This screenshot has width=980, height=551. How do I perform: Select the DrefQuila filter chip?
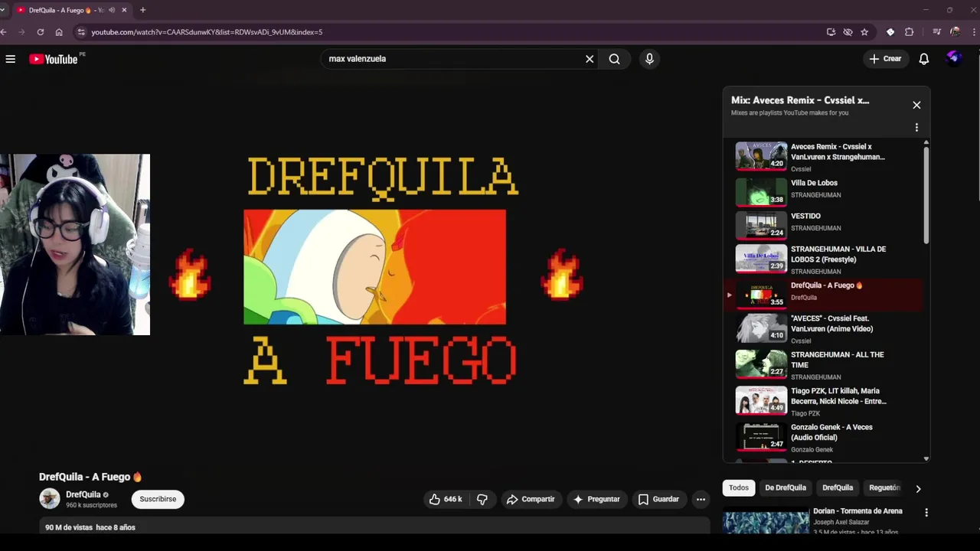838,487
